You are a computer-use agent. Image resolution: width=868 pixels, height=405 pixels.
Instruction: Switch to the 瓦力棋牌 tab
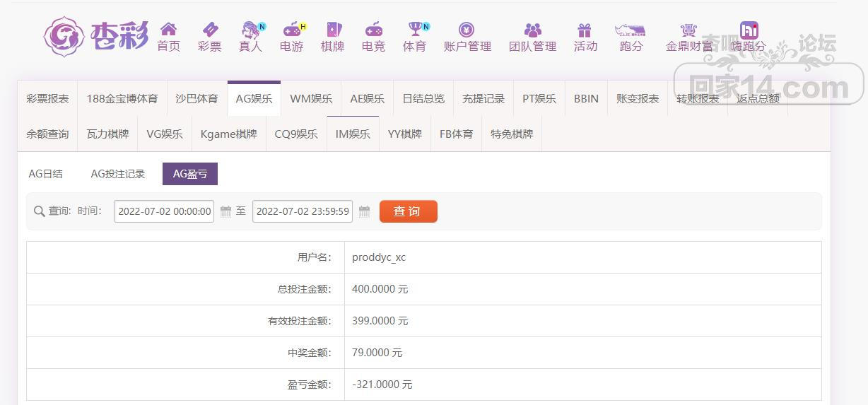tap(108, 134)
